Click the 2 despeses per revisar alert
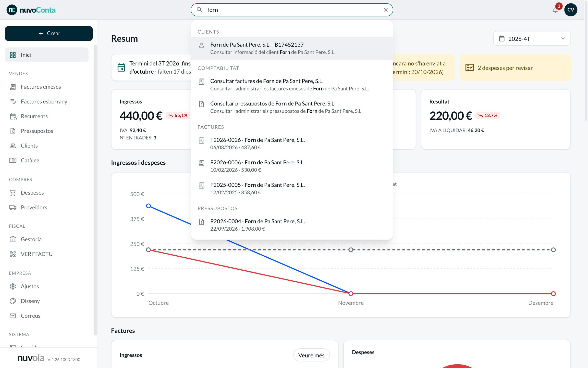 [515, 68]
